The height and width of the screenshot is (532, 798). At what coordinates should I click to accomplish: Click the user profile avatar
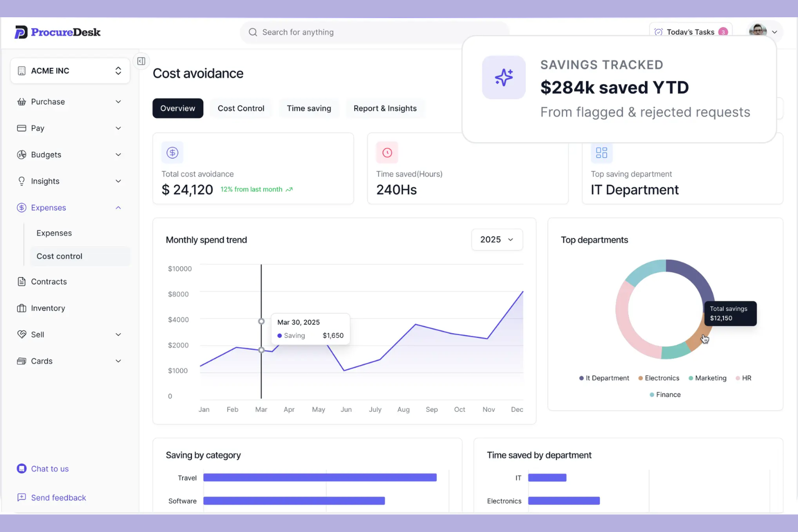(758, 31)
